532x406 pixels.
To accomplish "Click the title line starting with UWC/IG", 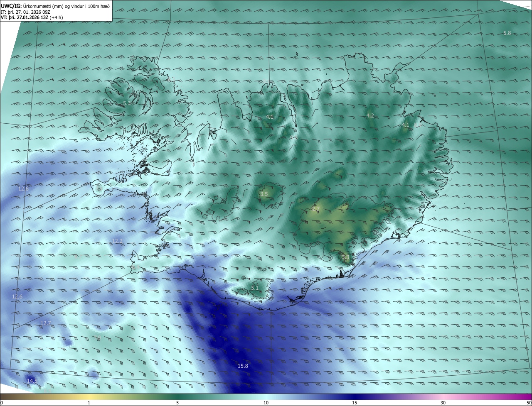I will click(55, 6).
